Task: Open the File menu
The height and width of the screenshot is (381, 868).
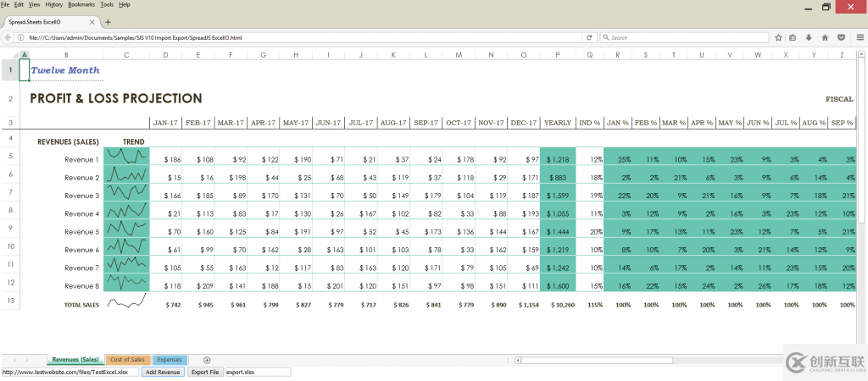Action: pos(5,4)
